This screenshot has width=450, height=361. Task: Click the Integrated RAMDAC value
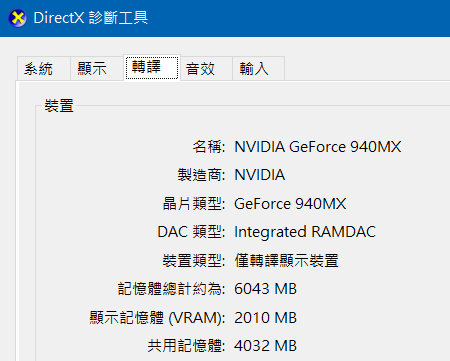(305, 232)
